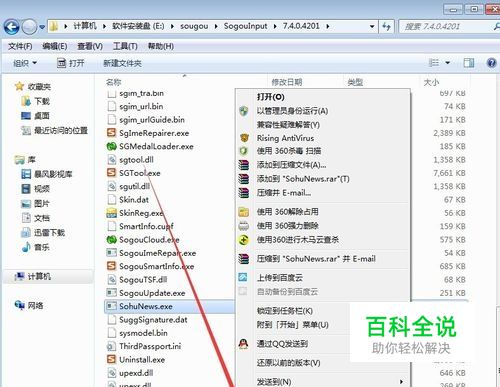Image resolution: width=500 pixels, height=387 pixels.
Task: Open the 编辑(E) menu
Action: click(55, 46)
